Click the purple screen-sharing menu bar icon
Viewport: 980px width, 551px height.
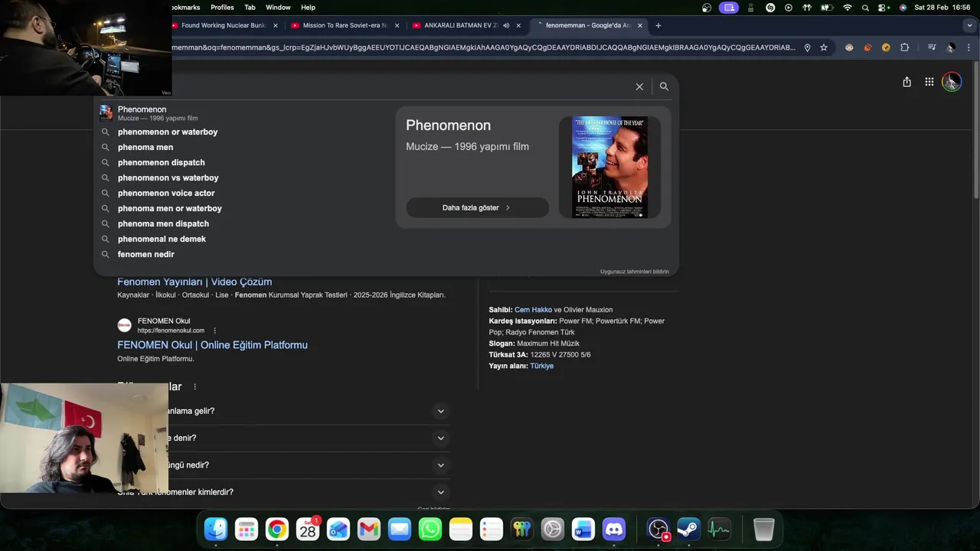(x=729, y=8)
